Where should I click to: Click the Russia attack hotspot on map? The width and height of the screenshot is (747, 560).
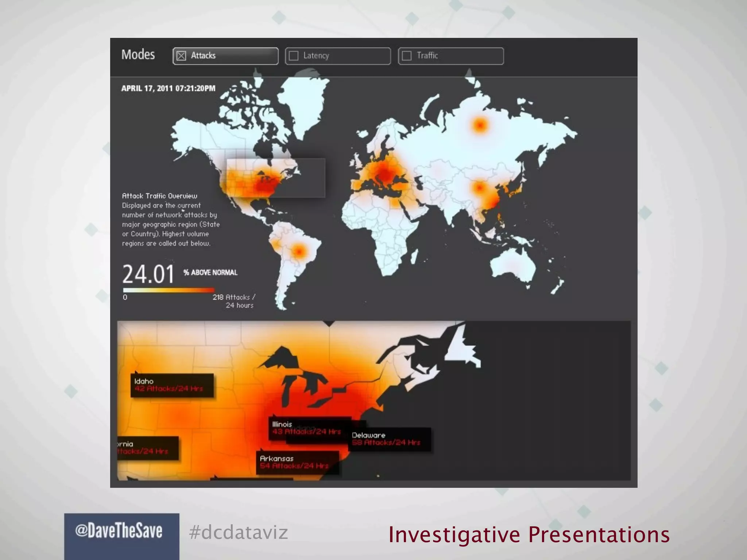(x=480, y=125)
